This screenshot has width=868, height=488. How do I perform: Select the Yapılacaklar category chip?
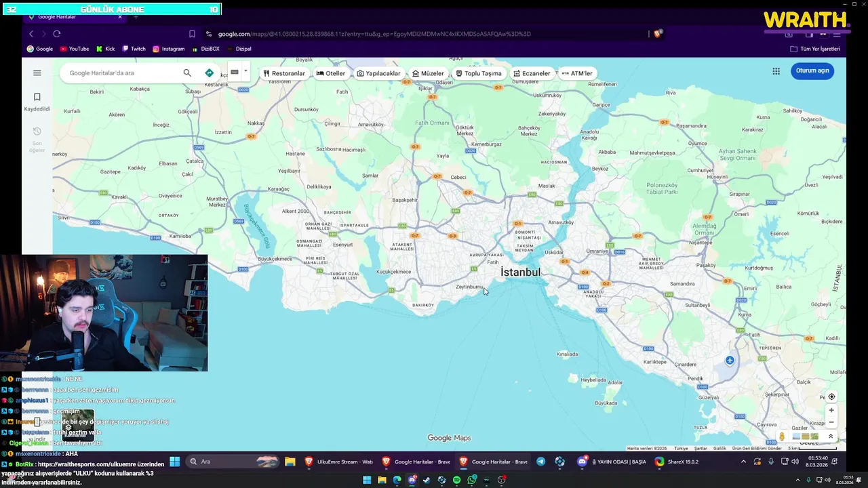(x=378, y=73)
